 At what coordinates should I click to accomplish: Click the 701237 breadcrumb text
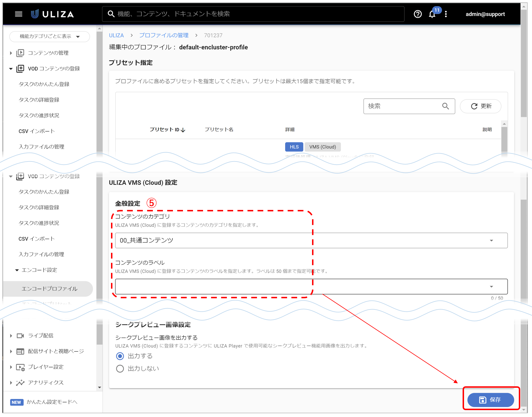tap(213, 35)
